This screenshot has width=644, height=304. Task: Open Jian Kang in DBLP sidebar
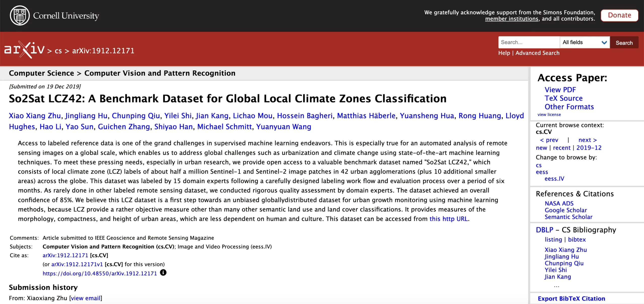[558, 277]
